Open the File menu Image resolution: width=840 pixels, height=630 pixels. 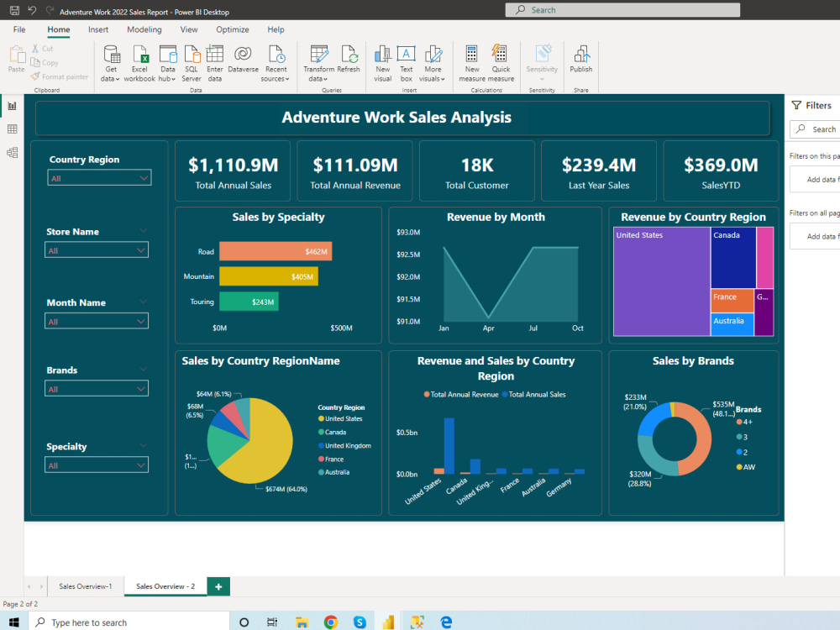(19, 29)
